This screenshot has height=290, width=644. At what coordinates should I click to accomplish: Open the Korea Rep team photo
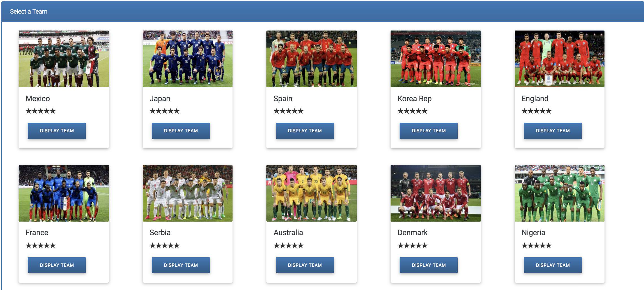[x=436, y=59]
